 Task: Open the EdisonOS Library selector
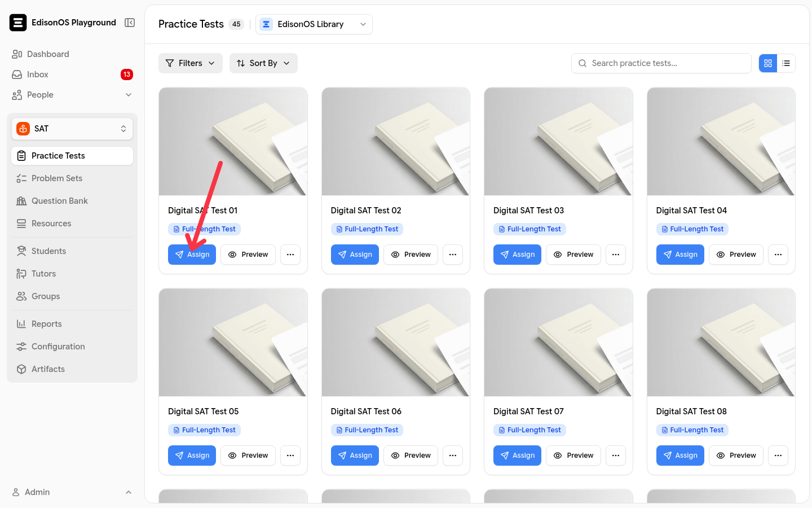click(x=314, y=24)
